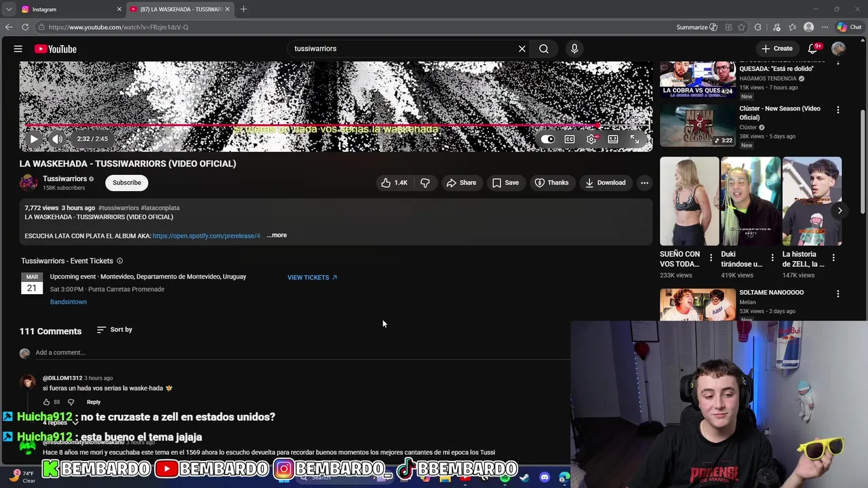
Task: Dislike the video
Action: pyautogui.click(x=425, y=182)
